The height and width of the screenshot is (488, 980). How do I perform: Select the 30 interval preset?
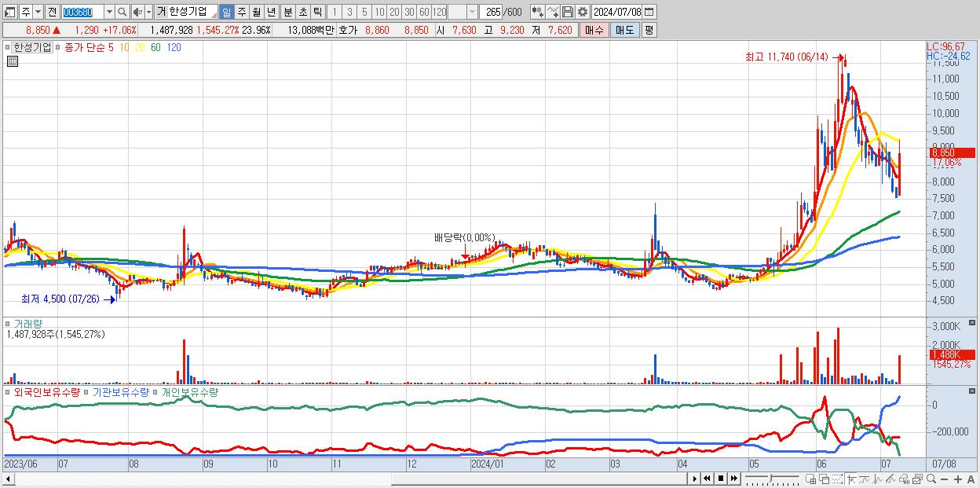pyautogui.click(x=409, y=12)
